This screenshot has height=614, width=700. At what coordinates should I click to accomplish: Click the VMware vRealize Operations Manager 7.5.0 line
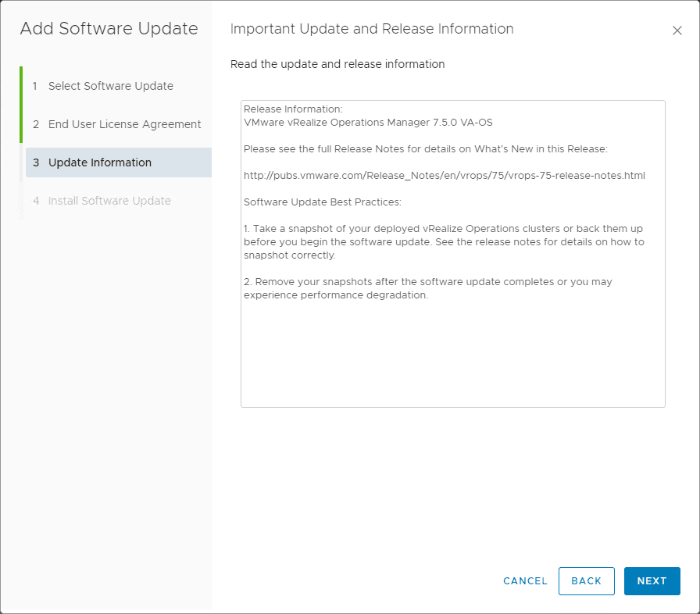368,123
